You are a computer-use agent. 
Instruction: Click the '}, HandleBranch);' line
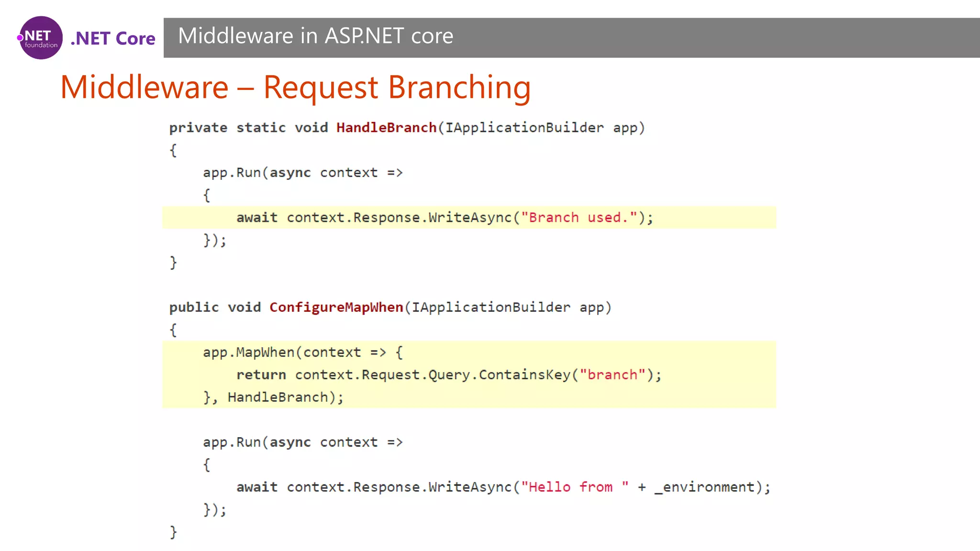pyautogui.click(x=273, y=397)
